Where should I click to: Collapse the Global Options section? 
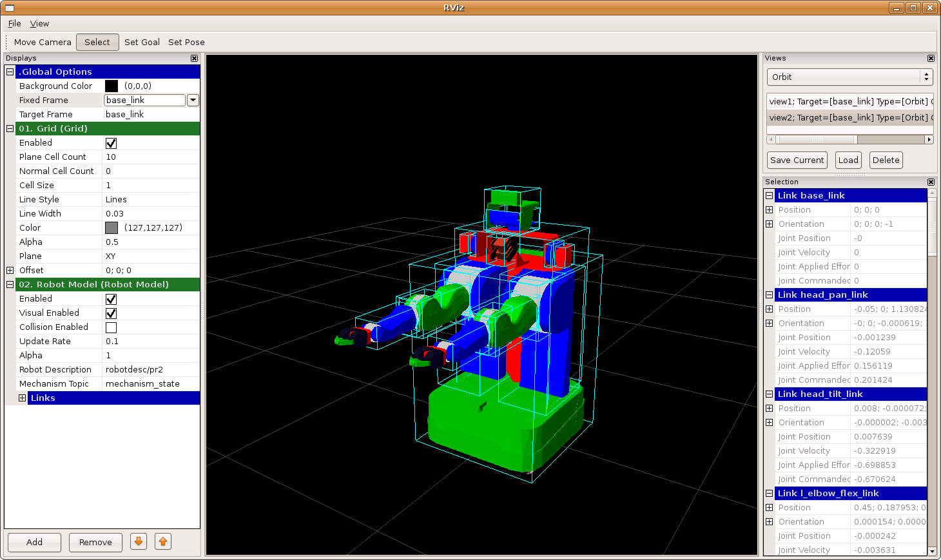coord(10,72)
